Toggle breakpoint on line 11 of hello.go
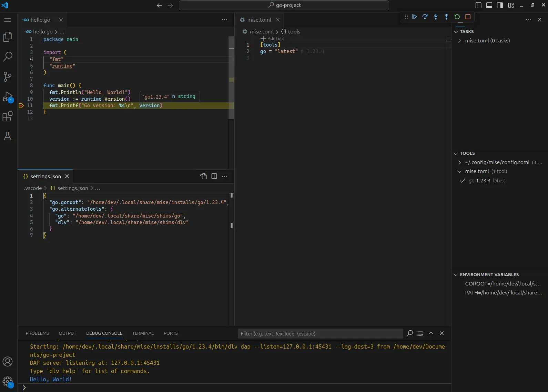Screen dimensions: 548x392 coord(21,105)
